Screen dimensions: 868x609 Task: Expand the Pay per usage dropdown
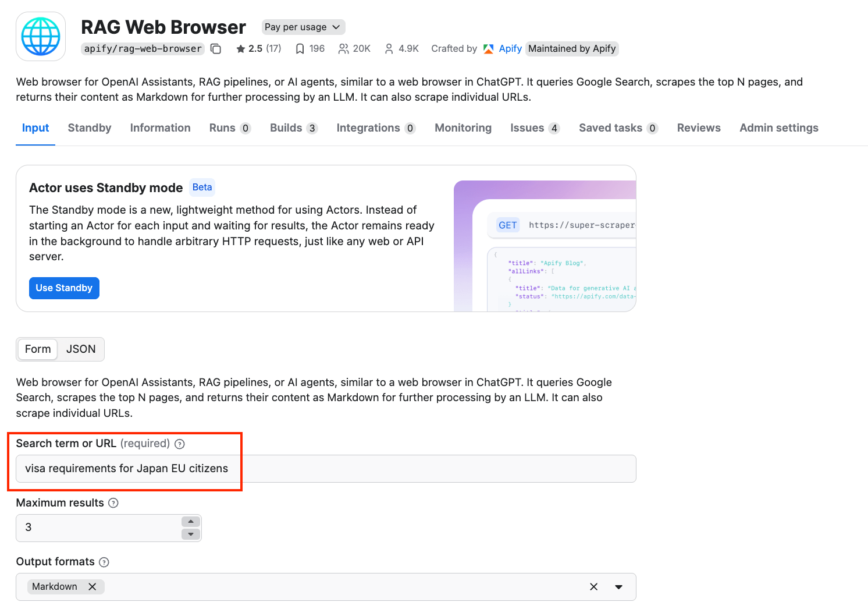tap(303, 27)
